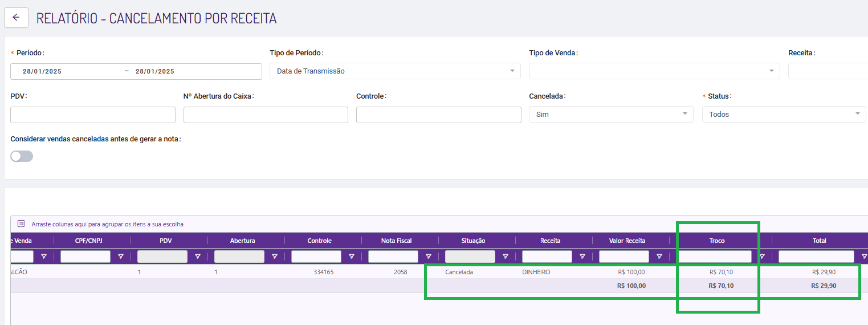868x325 pixels.
Task: Open the CPF/CNPJ column filter icon
Action: coord(121,257)
